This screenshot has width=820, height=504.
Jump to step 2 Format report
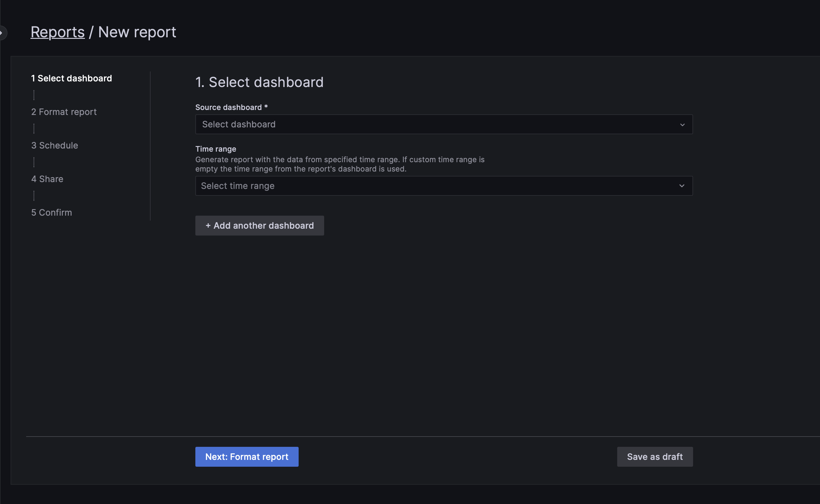(64, 112)
